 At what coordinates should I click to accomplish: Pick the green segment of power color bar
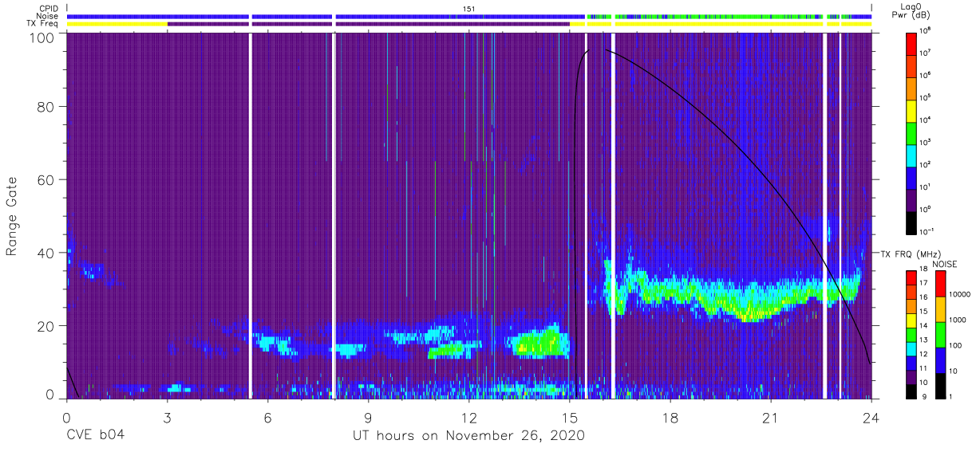(912, 132)
